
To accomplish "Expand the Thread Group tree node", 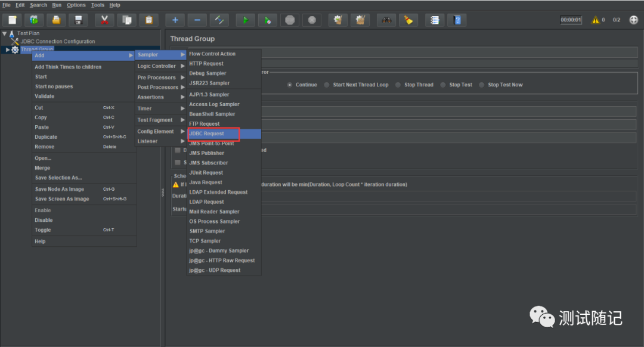I will coord(7,49).
